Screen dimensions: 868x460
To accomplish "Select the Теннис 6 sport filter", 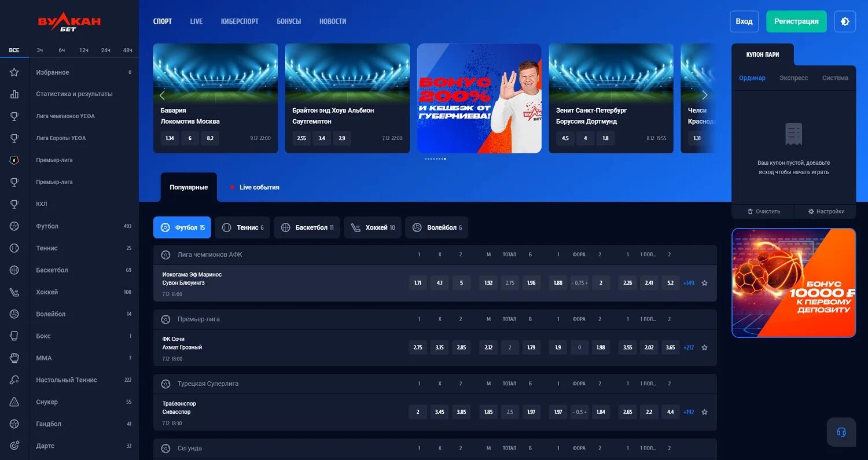I will coord(242,227).
